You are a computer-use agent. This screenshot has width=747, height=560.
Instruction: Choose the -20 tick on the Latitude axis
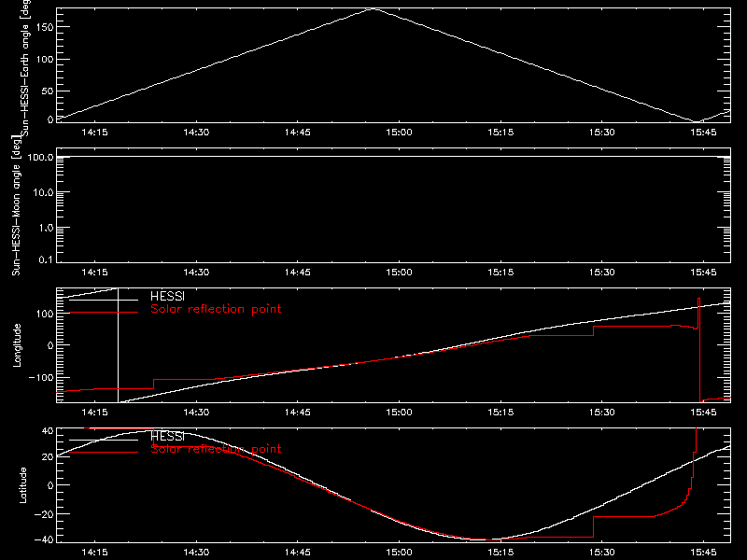click(44, 514)
